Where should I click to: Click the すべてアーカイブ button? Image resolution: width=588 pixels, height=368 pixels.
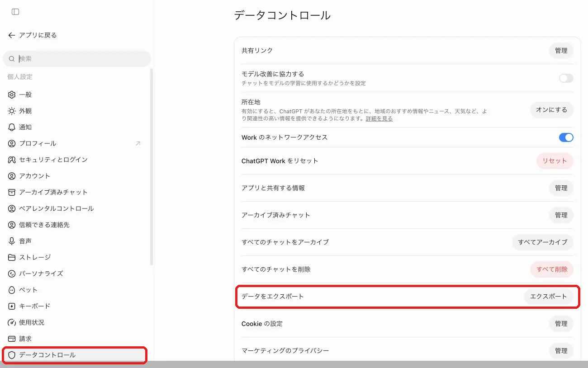(543, 242)
